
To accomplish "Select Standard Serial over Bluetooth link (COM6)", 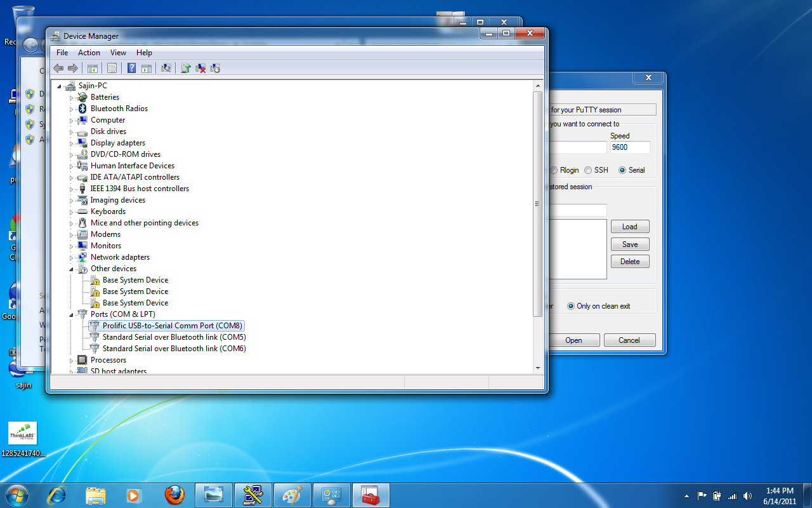I will (174, 349).
